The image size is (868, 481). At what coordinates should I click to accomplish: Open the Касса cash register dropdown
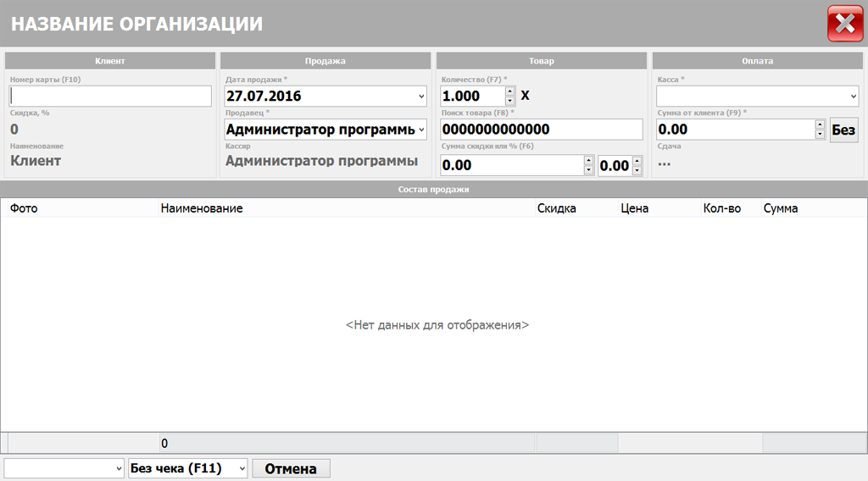[x=853, y=97]
